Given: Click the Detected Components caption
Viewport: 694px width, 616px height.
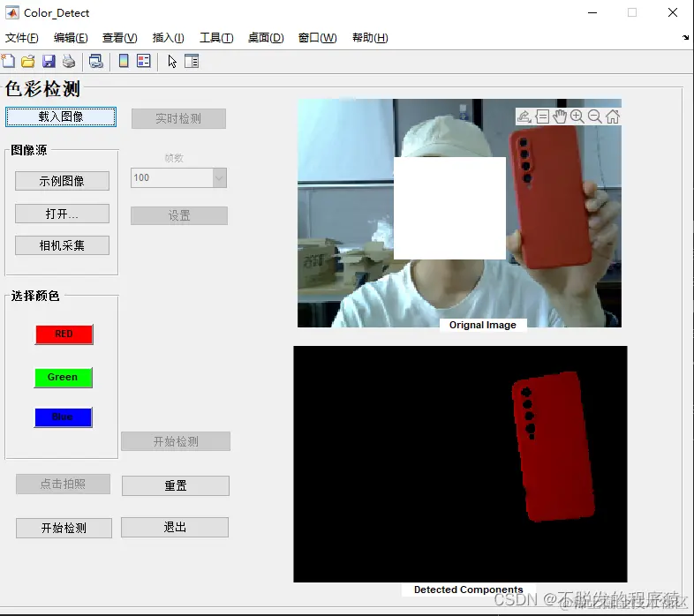Looking at the screenshot, I should (x=468, y=590).
